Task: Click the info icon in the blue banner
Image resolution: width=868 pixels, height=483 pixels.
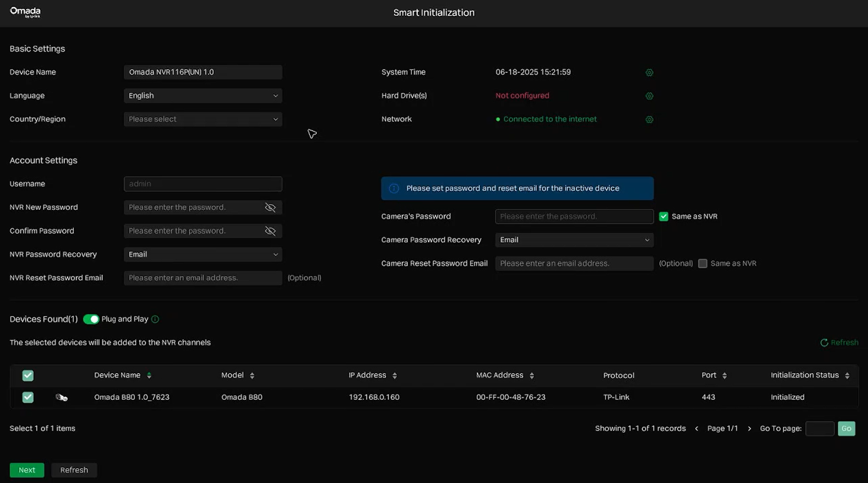Action: click(394, 188)
